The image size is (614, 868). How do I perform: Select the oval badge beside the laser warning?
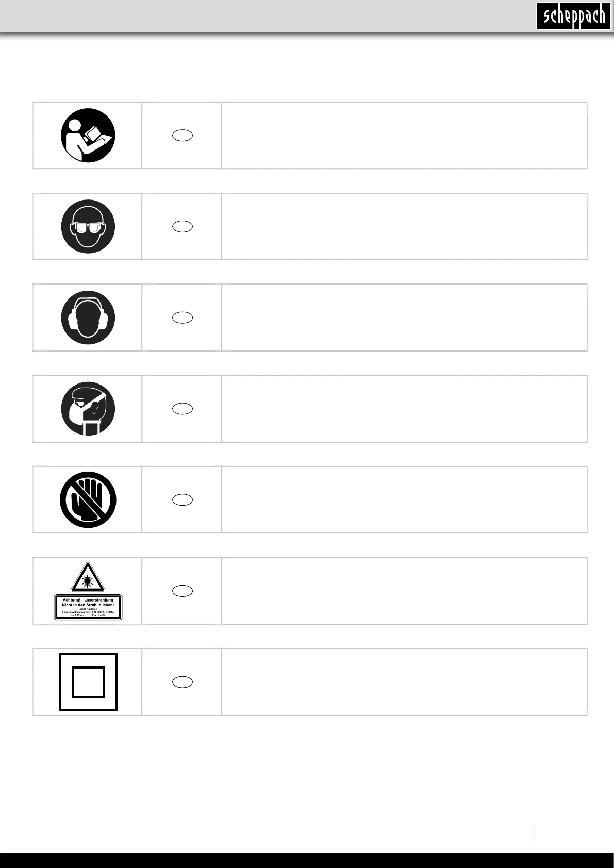tap(182, 591)
